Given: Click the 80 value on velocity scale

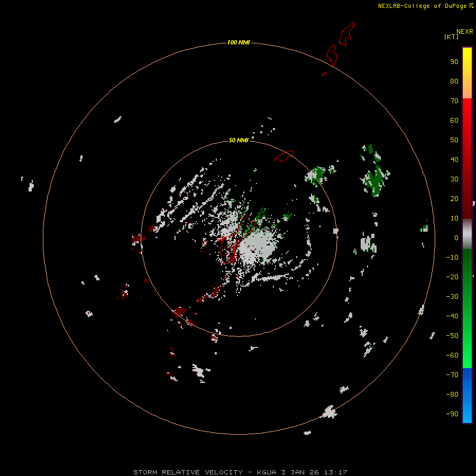Looking at the screenshot, I should (454, 81).
